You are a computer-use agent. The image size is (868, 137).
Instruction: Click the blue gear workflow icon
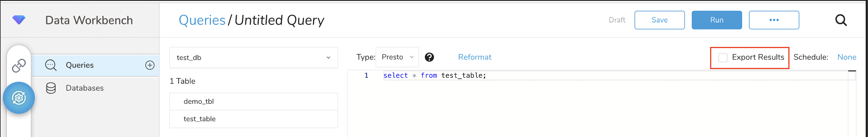pos(19,98)
